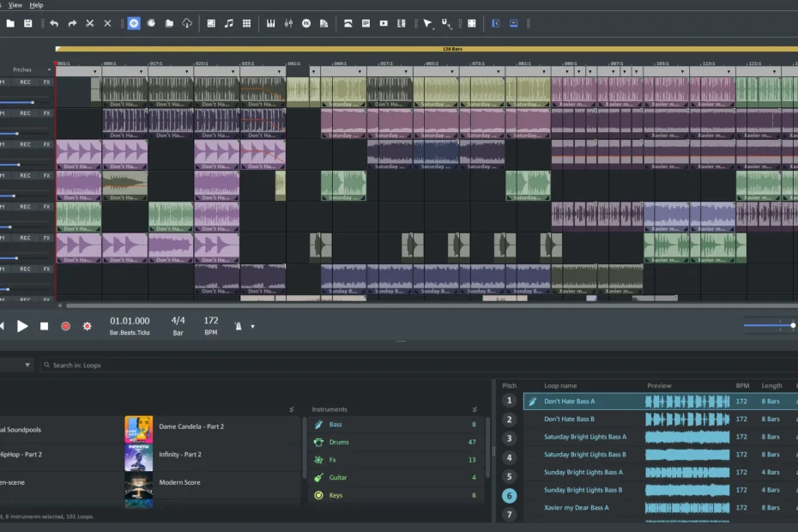798x532 pixels.
Task: Select pitch number 6 button
Action: (509, 495)
